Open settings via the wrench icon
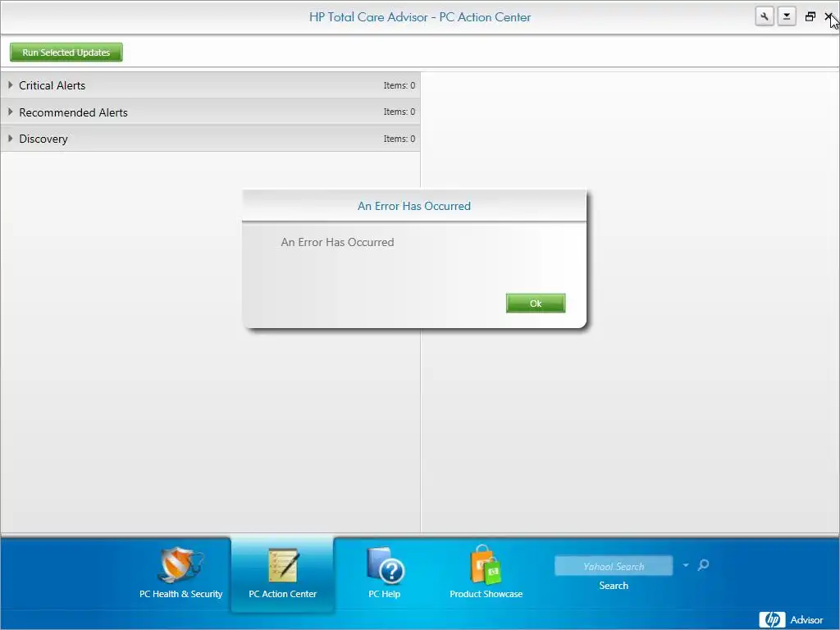Viewport: 840px width, 630px height. pyautogui.click(x=765, y=16)
